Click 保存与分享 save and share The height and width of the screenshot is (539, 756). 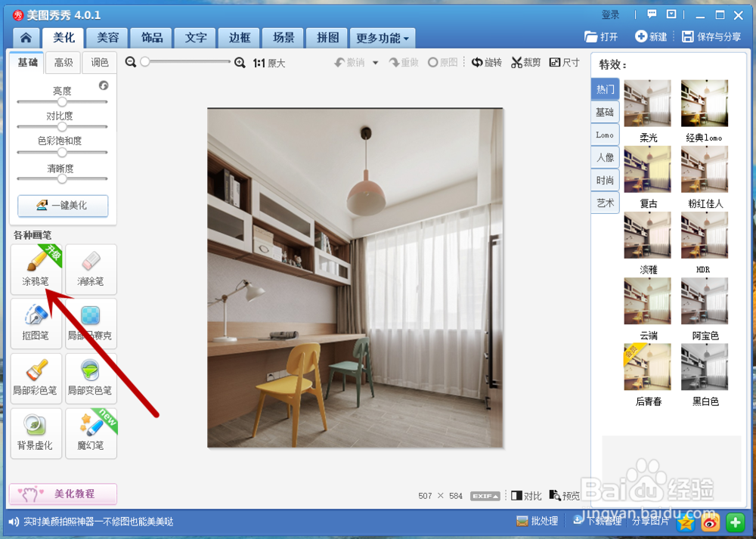pos(711,36)
